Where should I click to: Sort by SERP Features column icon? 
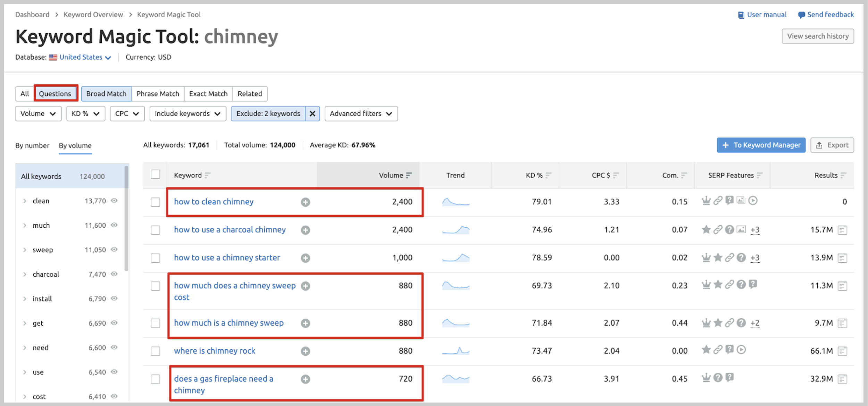759,175
